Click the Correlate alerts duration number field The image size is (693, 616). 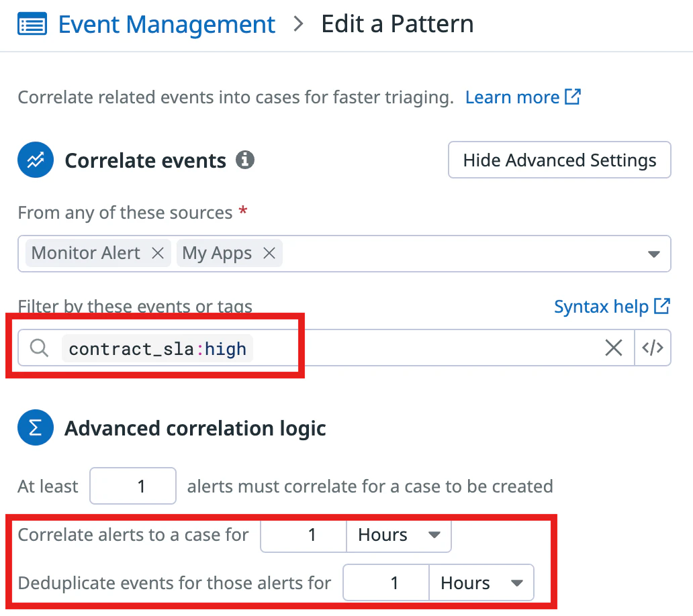(x=304, y=535)
